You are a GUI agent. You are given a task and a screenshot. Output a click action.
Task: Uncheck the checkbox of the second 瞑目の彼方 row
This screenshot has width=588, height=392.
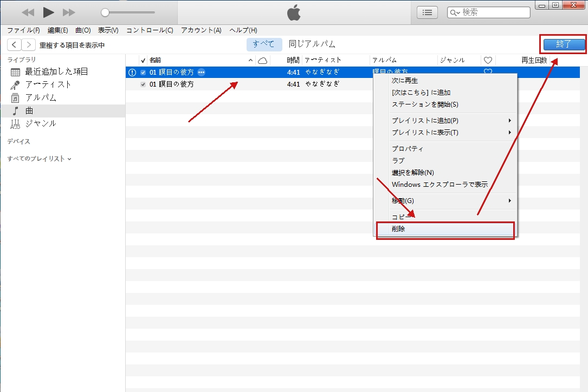tap(143, 84)
